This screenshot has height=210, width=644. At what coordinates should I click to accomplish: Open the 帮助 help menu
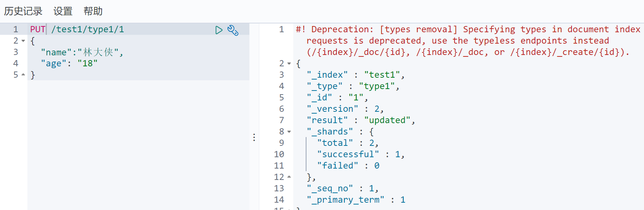(93, 11)
